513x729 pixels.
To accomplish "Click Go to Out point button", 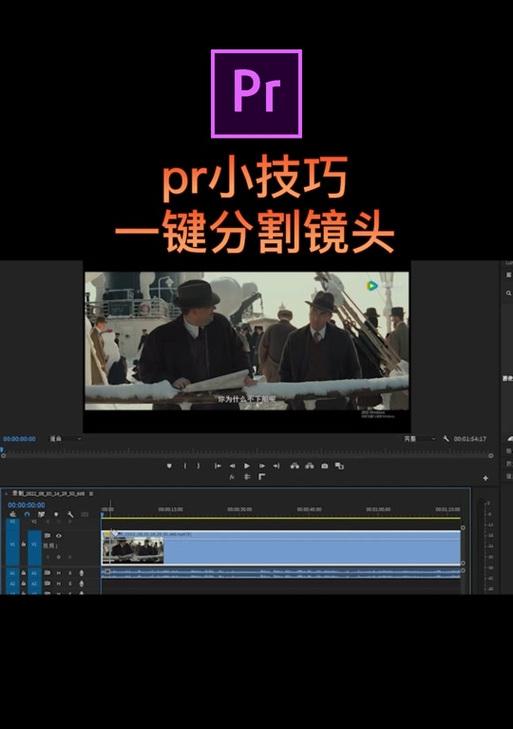I will (x=276, y=465).
